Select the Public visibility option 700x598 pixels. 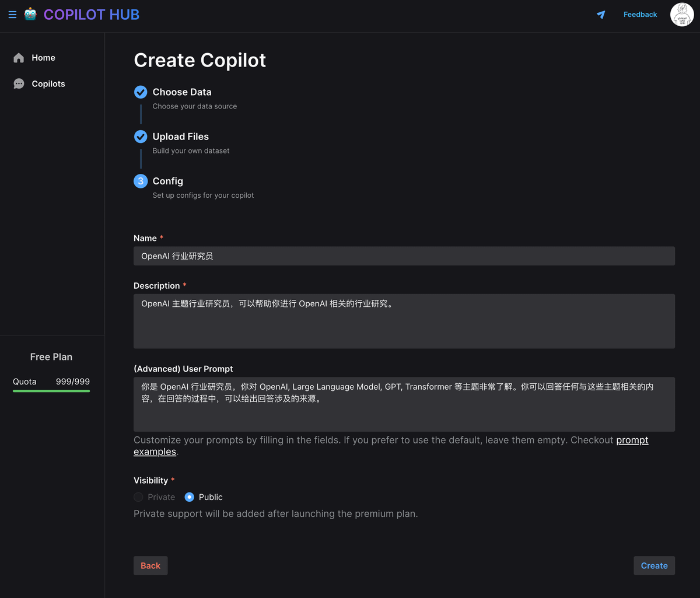[189, 496]
